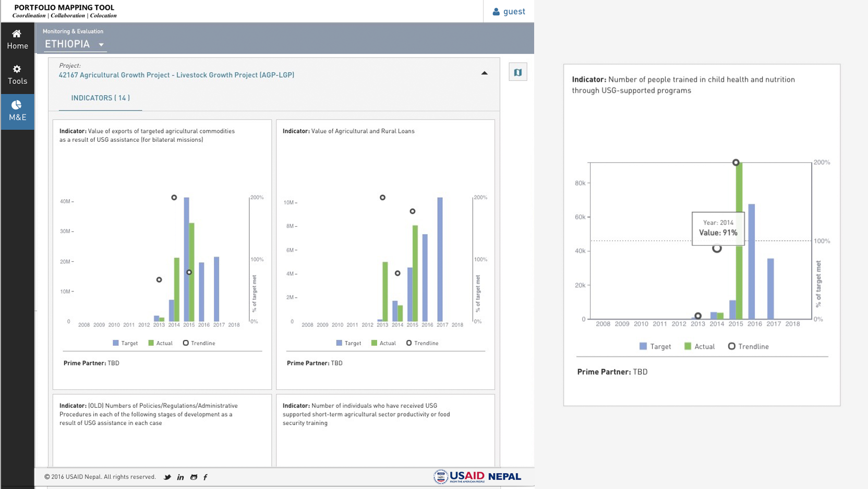
Task: Click the 2016 USAID Nepal copyright text
Action: click(100, 477)
